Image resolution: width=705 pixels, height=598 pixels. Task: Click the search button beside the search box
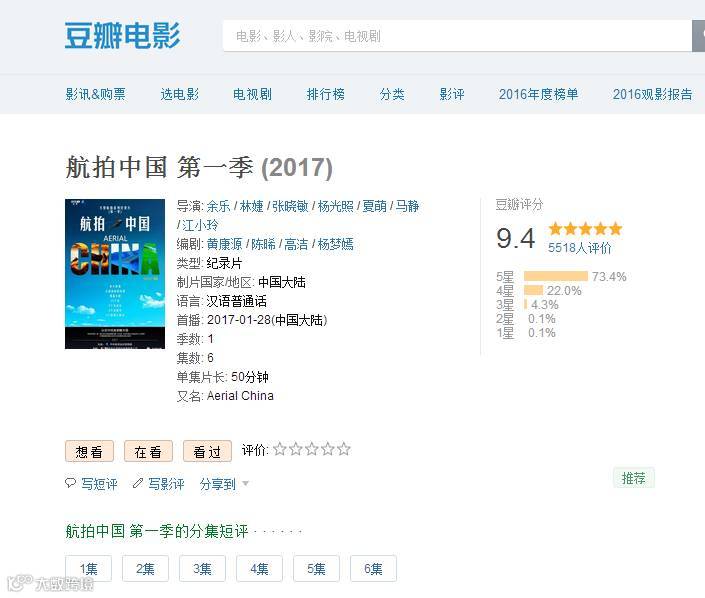click(x=698, y=36)
